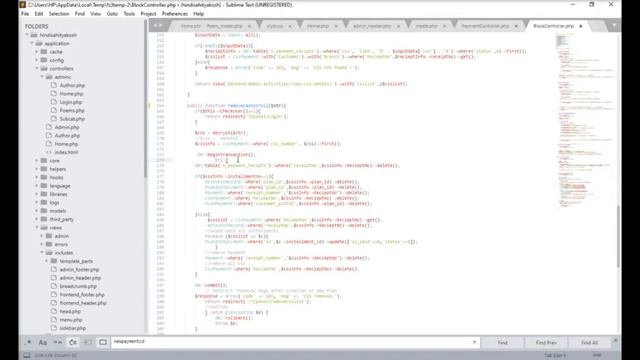Switch to the create.php tab
The width and height of the screenshot is (640, 360).
427,26
